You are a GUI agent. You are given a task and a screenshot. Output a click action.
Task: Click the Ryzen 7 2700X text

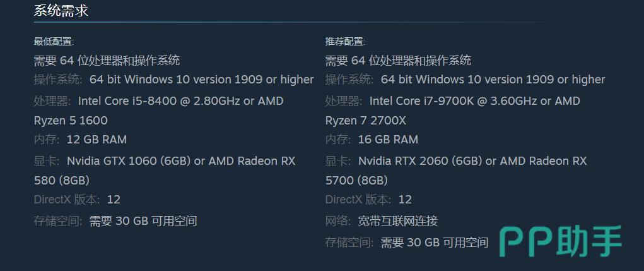[x=366, y=121]
